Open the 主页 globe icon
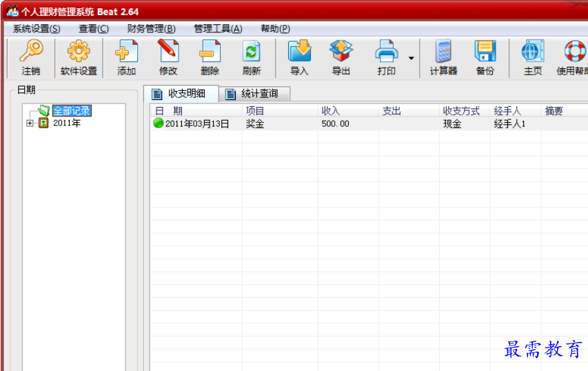This screenshot has height=371, width=588. coord(532,50)
